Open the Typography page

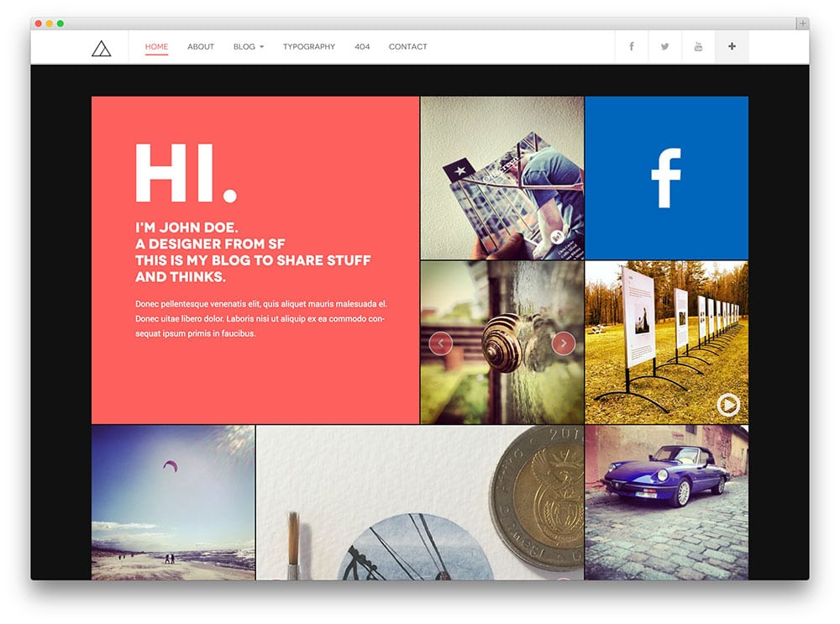[x=309, y=46]
